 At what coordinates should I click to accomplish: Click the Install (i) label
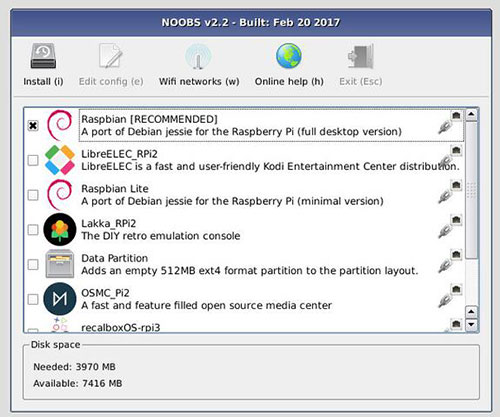point(43,82)
